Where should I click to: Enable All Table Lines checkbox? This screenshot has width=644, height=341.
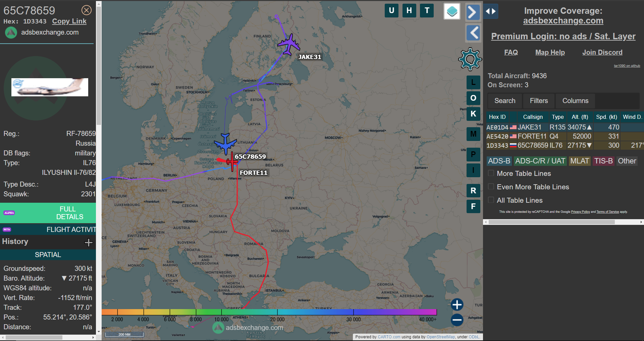tap(491, 200)
